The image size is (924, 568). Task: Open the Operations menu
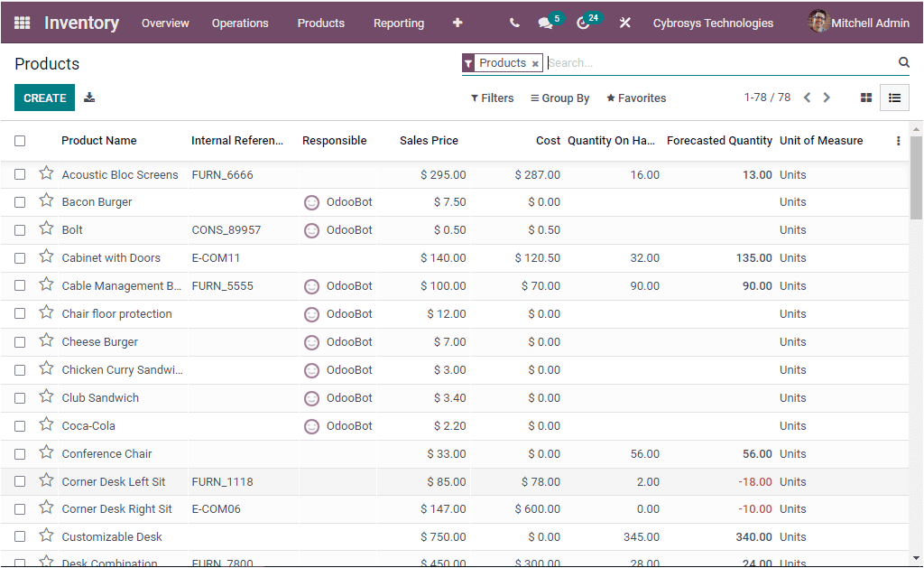pyautogui.click(x=240, y=23)
